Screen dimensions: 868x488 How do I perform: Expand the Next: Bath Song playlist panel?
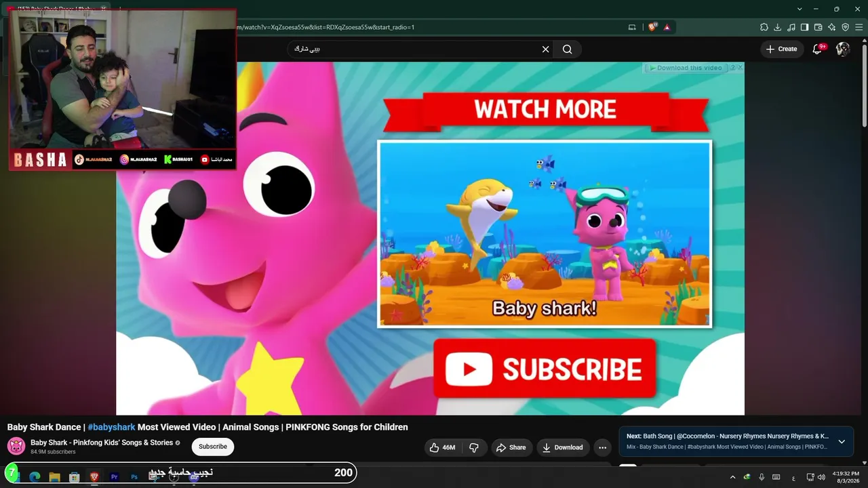click(x=842, y=442)
